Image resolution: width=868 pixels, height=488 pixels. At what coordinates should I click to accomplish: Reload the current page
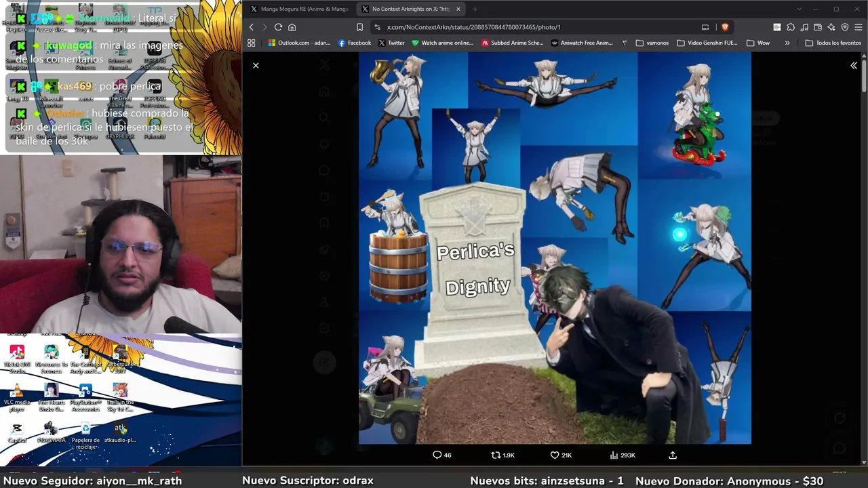[x=278, y=27]
